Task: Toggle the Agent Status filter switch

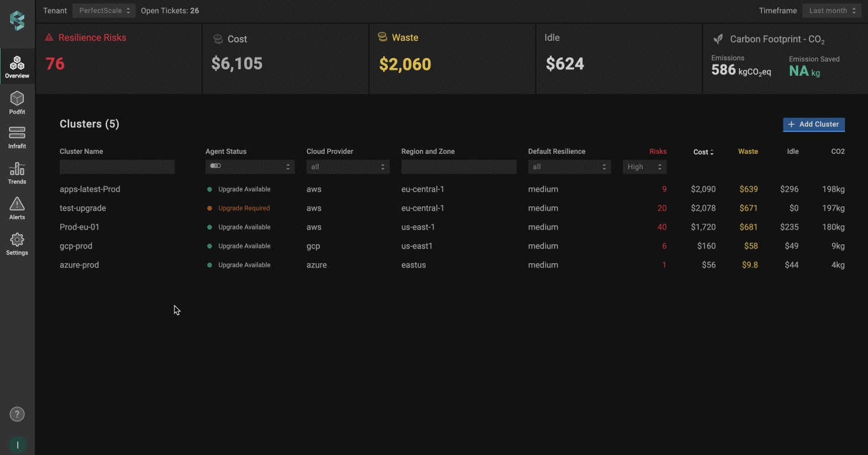Action: coord(216,166)
